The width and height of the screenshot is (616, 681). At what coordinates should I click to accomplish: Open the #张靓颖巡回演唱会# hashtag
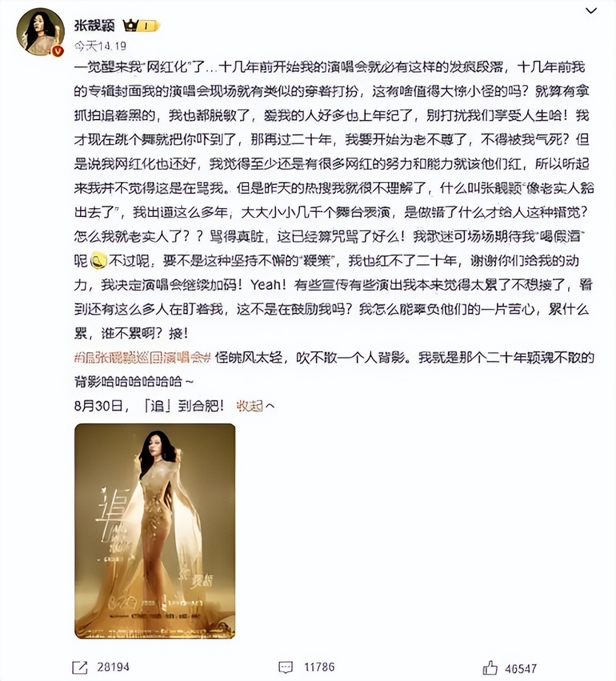pyautogui.click(x=142, y=358)
